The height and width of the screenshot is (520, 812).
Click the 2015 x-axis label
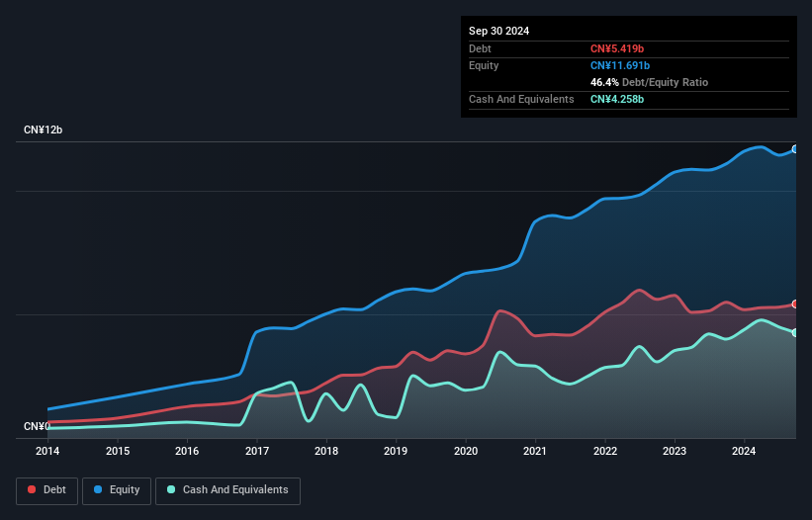[118, 451]
